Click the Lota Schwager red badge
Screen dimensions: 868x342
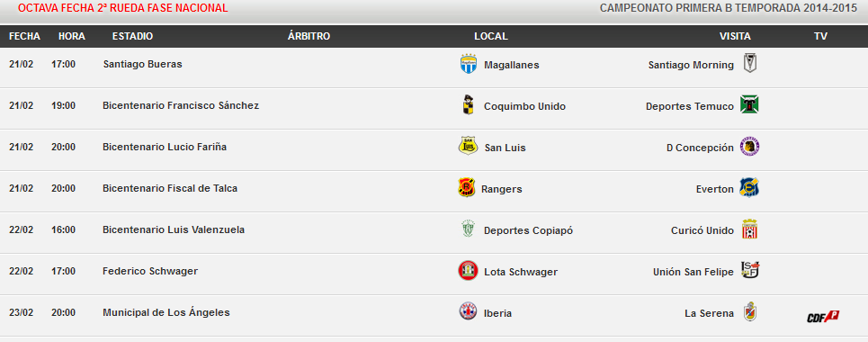tap(468, 271)
